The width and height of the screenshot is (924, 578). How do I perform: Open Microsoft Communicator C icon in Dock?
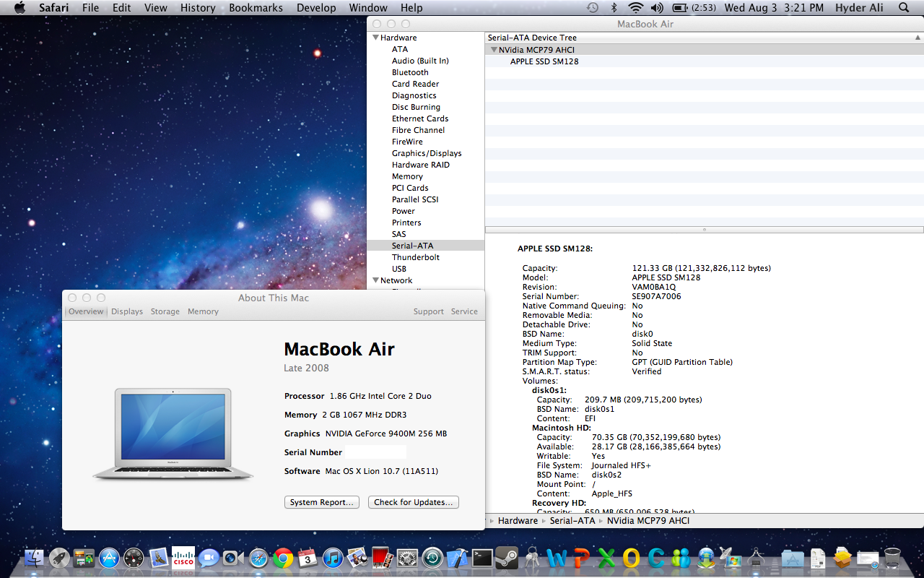coord(656,558)
